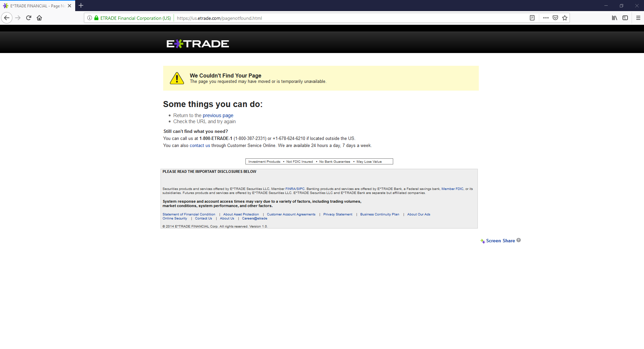
Task: Open the Privacy Statement link
Action: pos(337,214)
